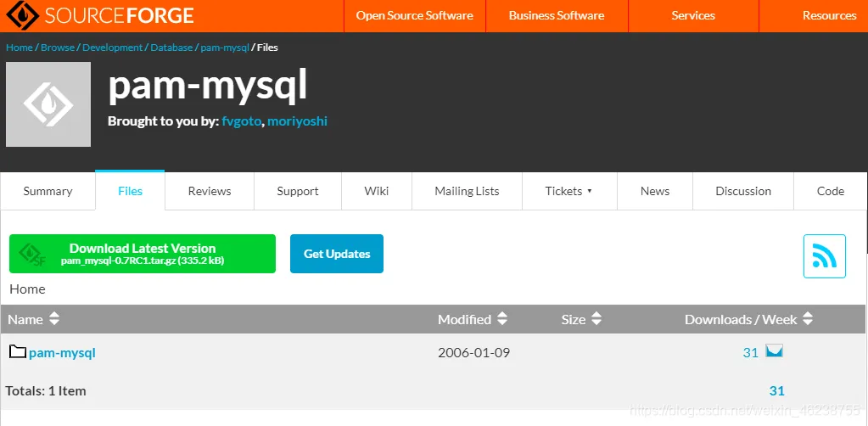Click Download Latest Version button
Image resolution: width=868 pixels, height=426 pixels.
(x=143, y=254)
